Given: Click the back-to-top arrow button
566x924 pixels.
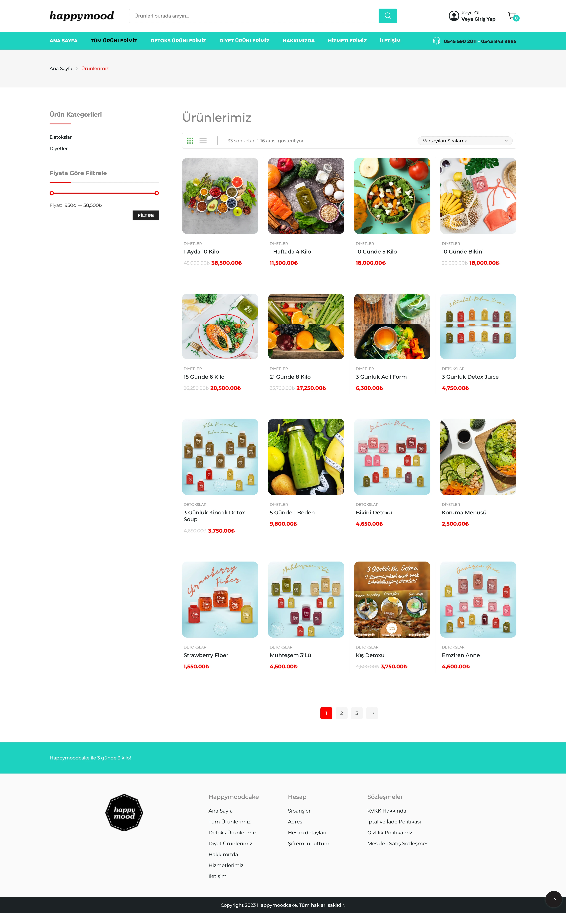Looking at the screenshot, I should tap(553, 899).
